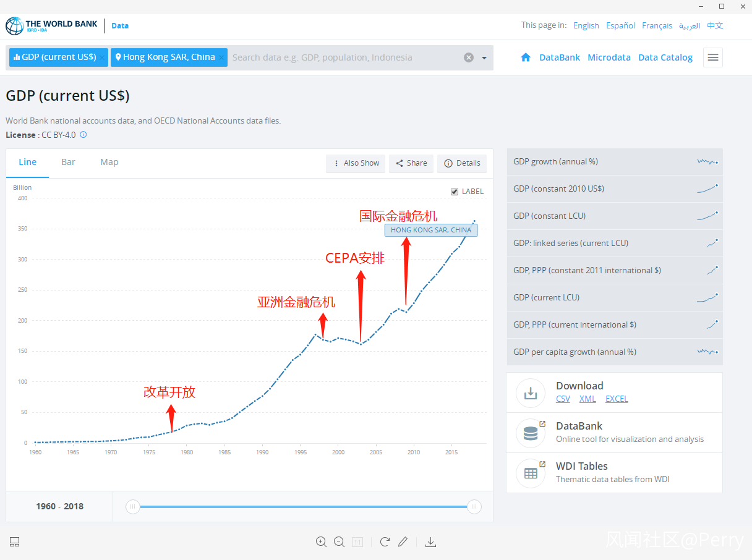Viewport: 752px width, 560px height.
Task: Expand the search bar dropdown arrow
Action: click(x=484, y=58)
